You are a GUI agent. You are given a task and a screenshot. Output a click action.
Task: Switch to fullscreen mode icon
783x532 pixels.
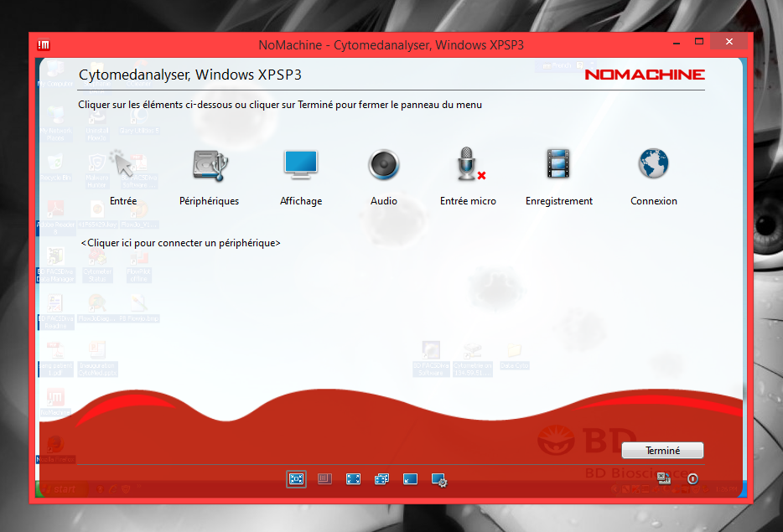(x=353, y=479)
